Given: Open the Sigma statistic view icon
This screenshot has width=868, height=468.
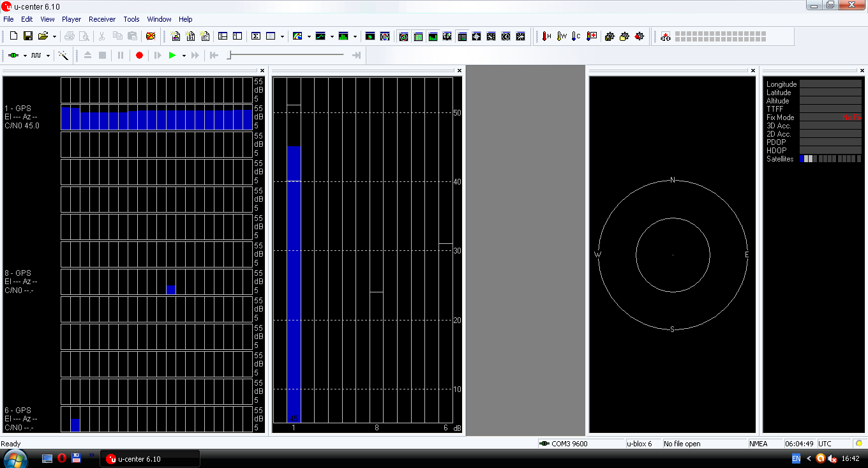Looking at the screenshot, I should (x=256, y=36).
